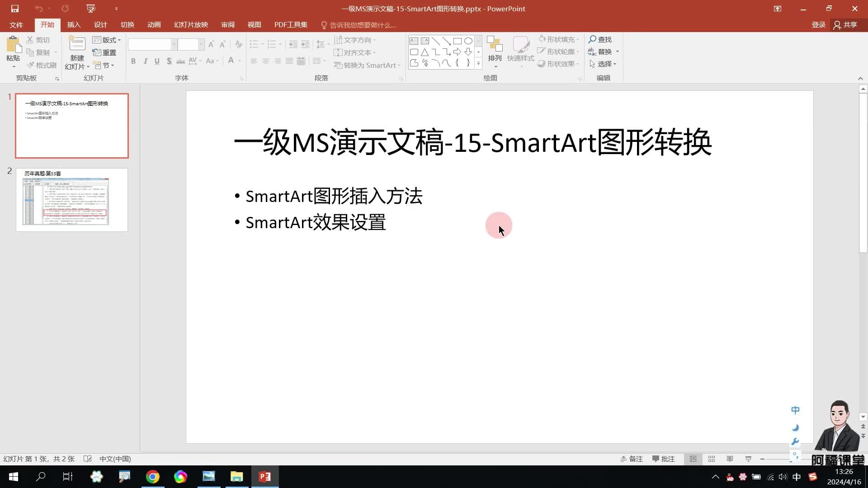Screen dimensions: 868x488
Task: Center align text
Action: click(266, 61)
